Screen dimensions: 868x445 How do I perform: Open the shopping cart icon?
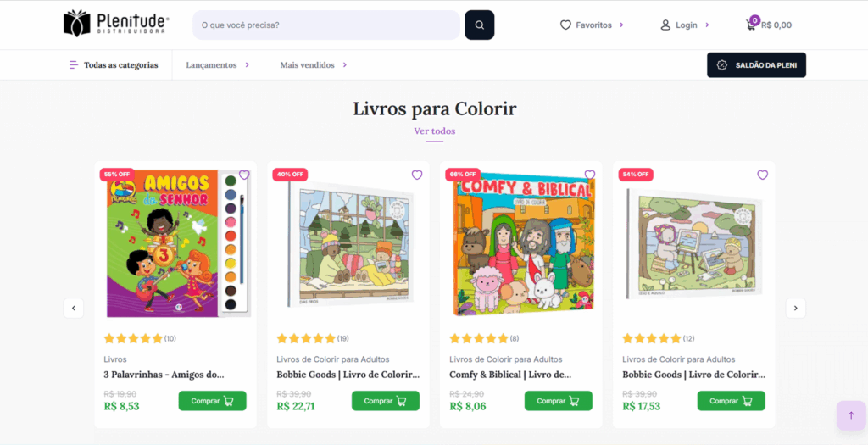tap(751, 25)
